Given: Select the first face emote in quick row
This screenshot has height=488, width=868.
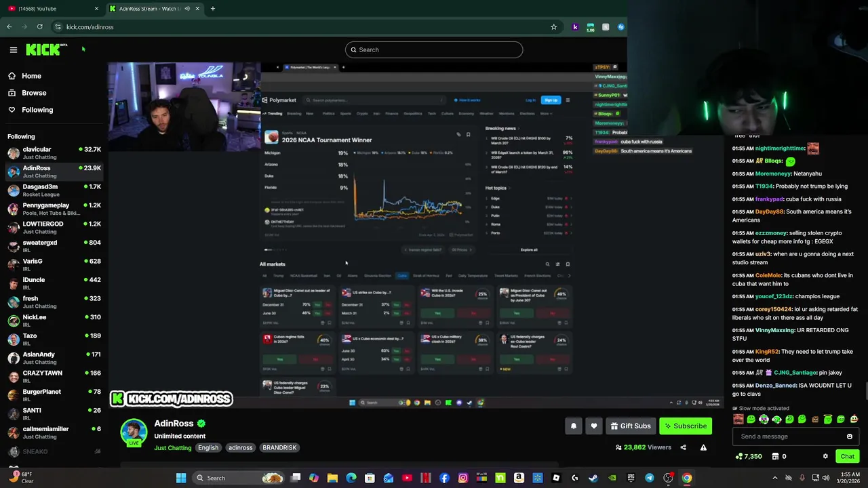Looking at the screenshot, I should coord(738,420).
